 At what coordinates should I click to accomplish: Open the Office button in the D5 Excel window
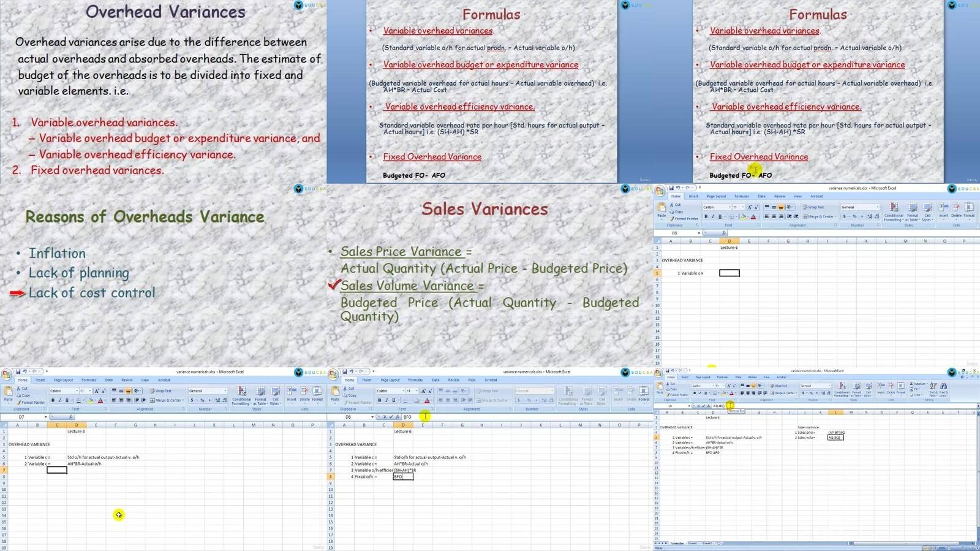pyautogui.click(x=660, y=189)
